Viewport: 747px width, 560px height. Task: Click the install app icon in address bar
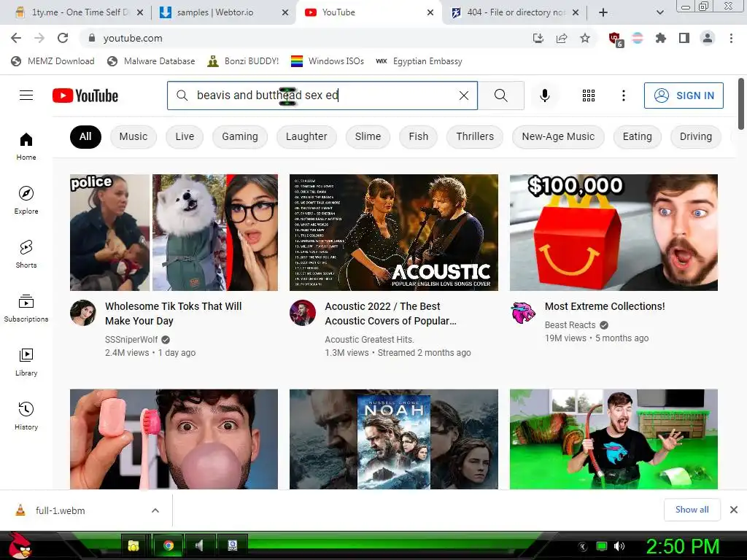click(x=538, y=38)
